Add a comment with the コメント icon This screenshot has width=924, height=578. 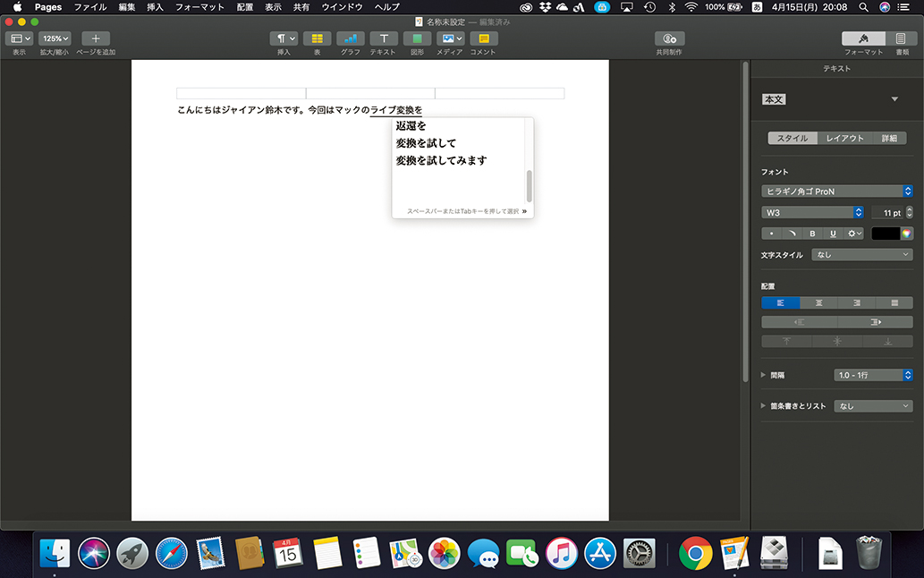click(x=484, y=38)
